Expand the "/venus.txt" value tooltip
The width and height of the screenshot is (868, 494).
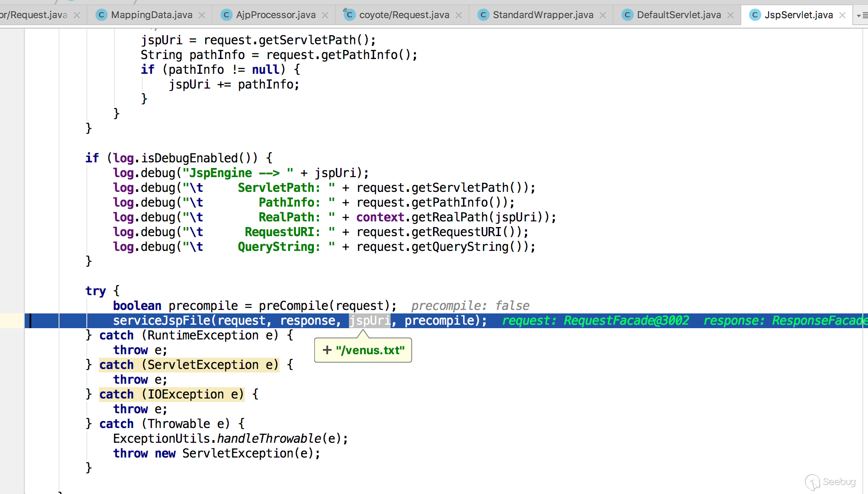[327, 350]
